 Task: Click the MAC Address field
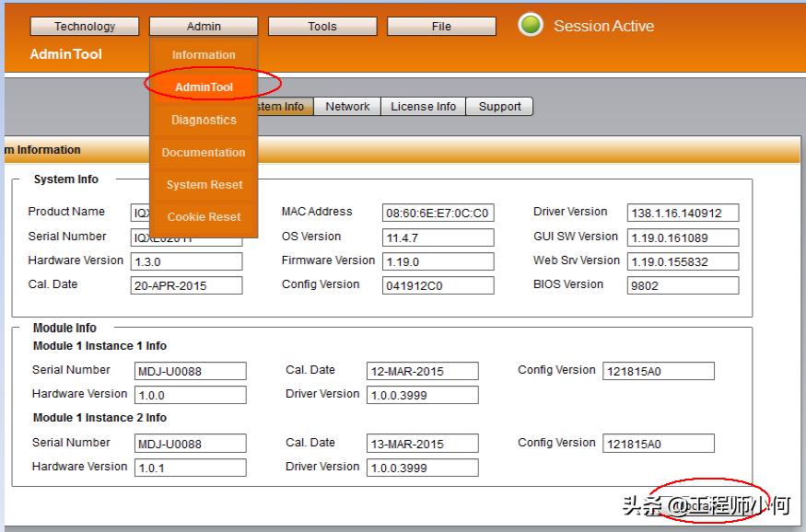(438, 214)
